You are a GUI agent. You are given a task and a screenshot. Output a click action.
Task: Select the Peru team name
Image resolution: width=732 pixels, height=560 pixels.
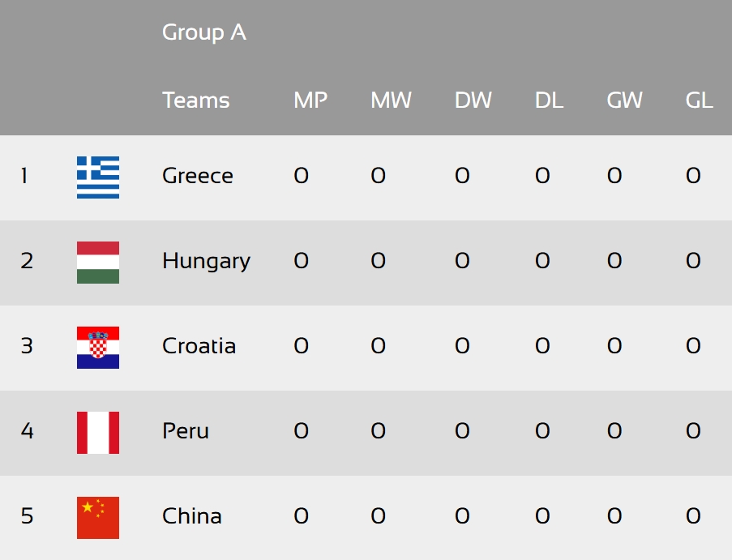[186, 431]
